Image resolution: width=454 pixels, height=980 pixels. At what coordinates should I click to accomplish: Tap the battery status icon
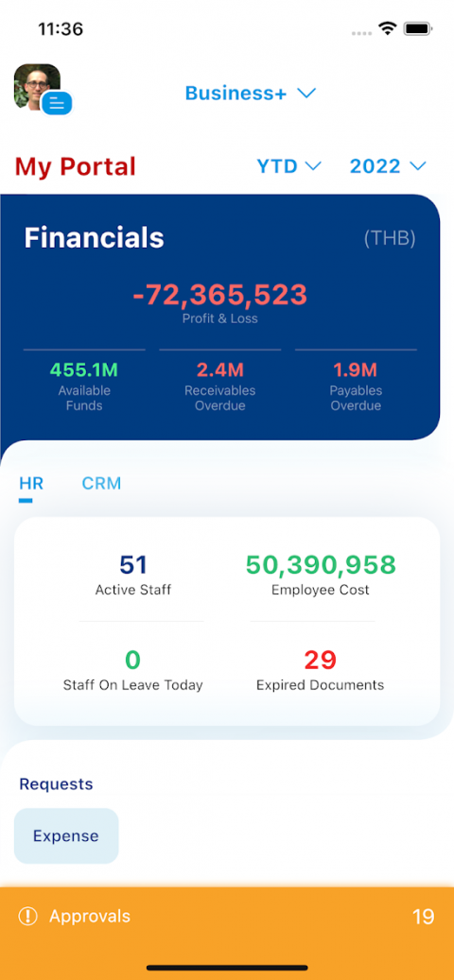pos(419,28)
